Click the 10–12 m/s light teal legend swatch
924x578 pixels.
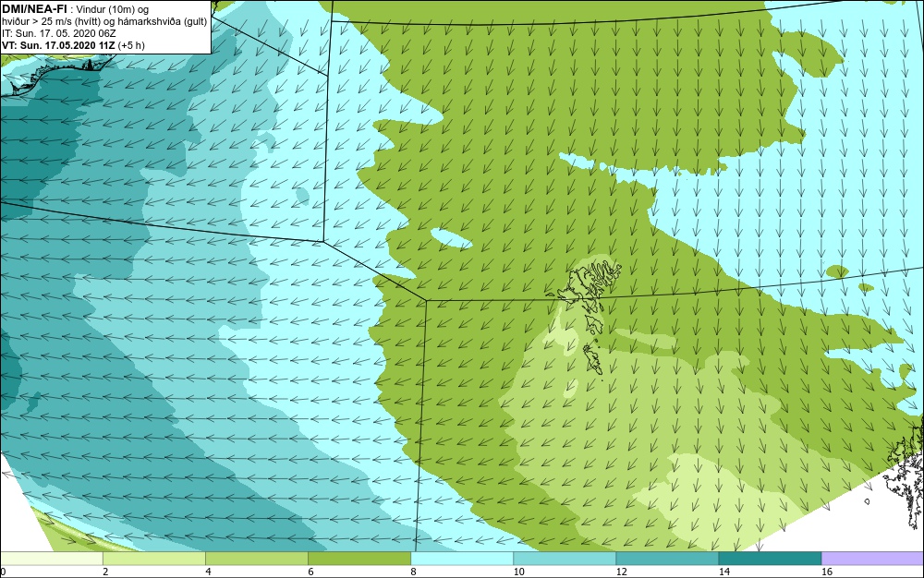point(564,559)
